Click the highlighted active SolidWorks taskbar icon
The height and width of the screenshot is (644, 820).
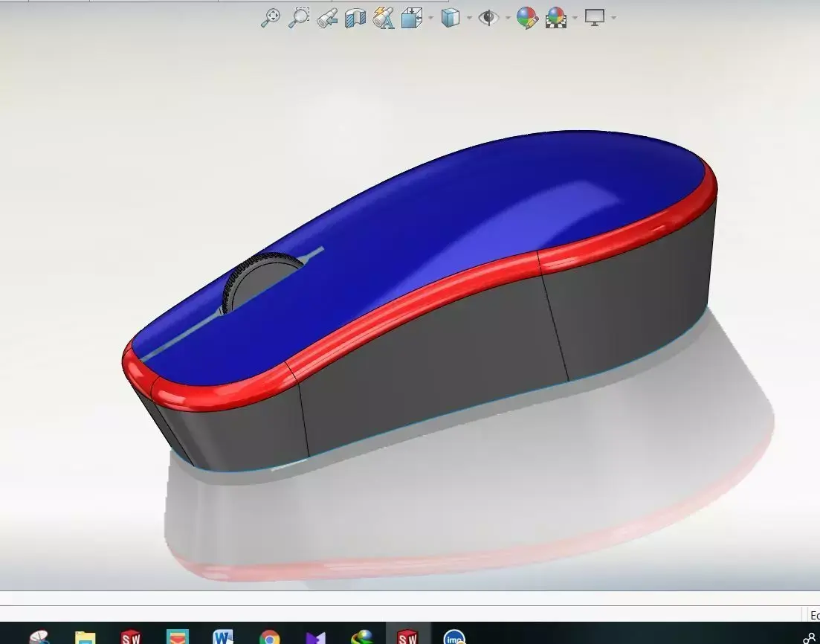tap(407, 635)
